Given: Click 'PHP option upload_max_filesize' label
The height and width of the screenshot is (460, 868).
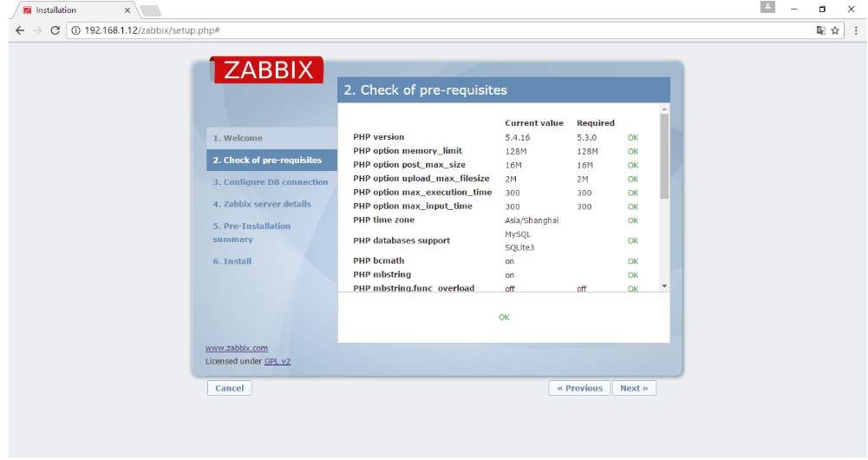Looking at the screenshot, I should 421,179.
